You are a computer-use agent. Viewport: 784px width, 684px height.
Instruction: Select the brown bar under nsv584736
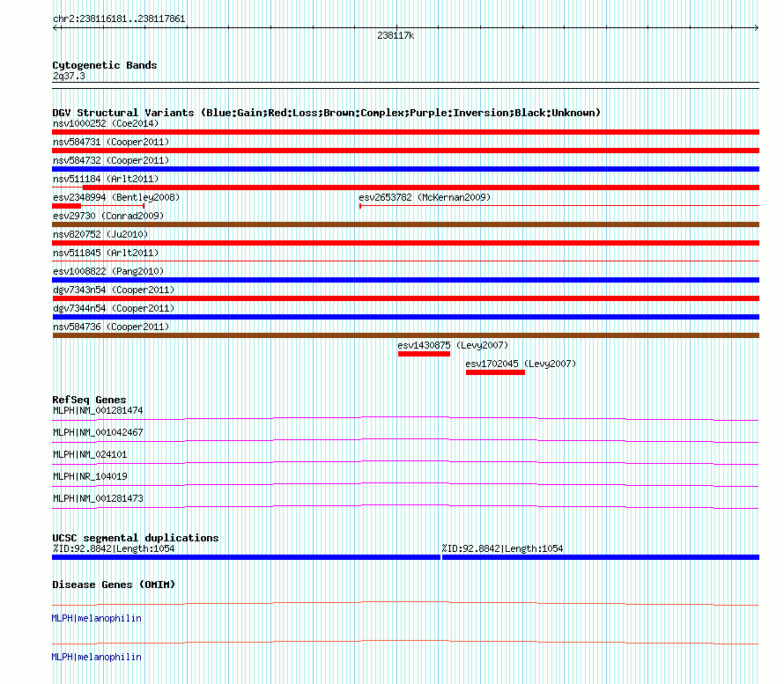click(x=405, y=335)
